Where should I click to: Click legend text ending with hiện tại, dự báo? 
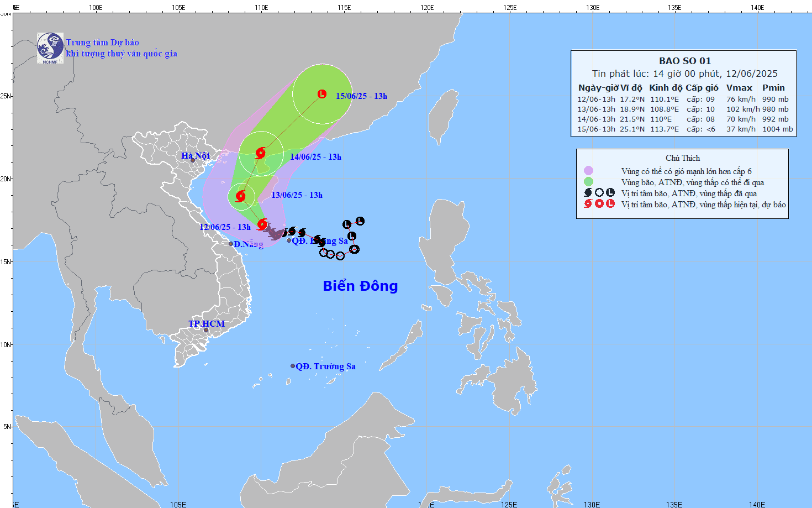pos(704,205)
